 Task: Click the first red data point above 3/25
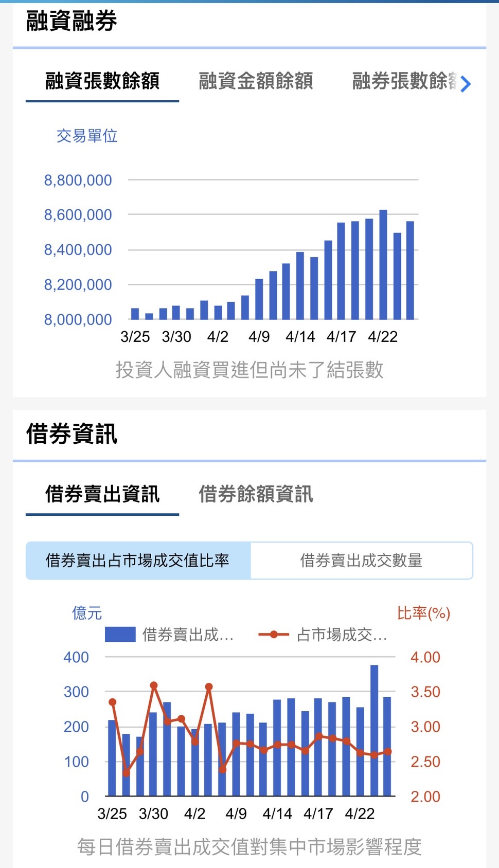coord(113,702)
